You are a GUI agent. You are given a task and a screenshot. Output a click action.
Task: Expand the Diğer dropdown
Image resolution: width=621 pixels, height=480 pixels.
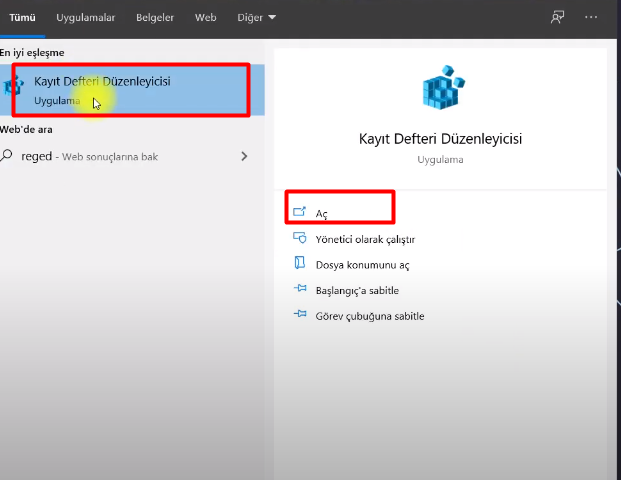(x=256, y=17)
